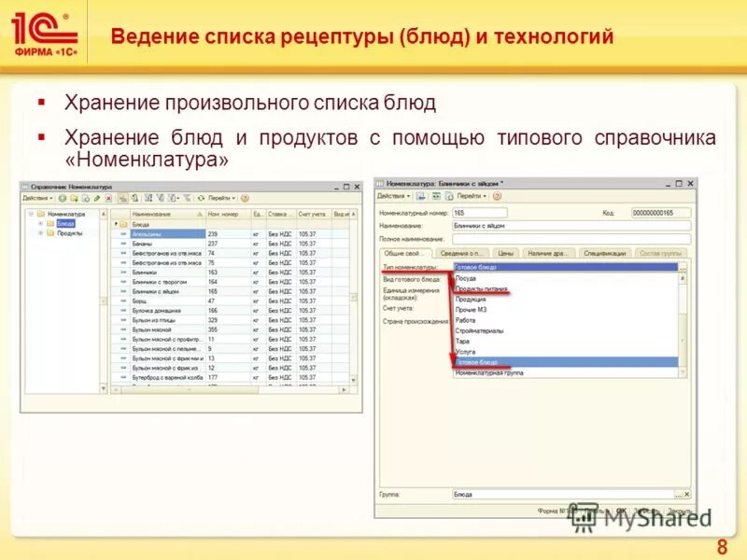Image resolution: width=747 pixels, height=560 pixels.
Task: Choose Стройматериалы in the type list
Action: 566,330
